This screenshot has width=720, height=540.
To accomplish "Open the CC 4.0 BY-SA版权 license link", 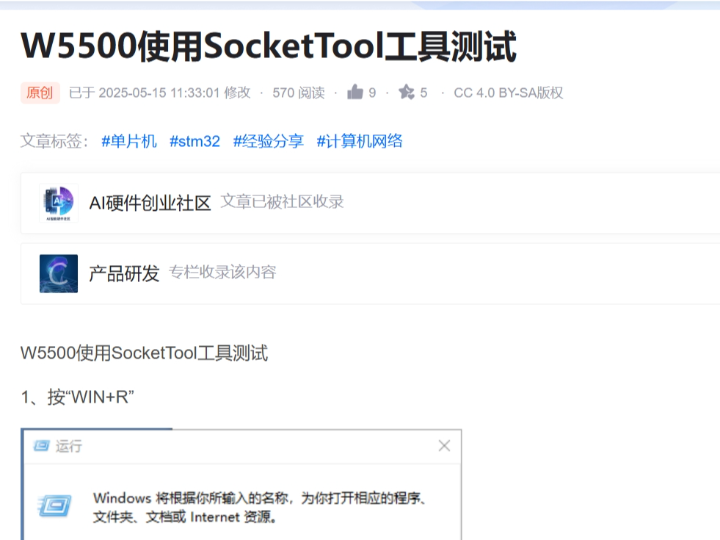I will coord(508,93).
